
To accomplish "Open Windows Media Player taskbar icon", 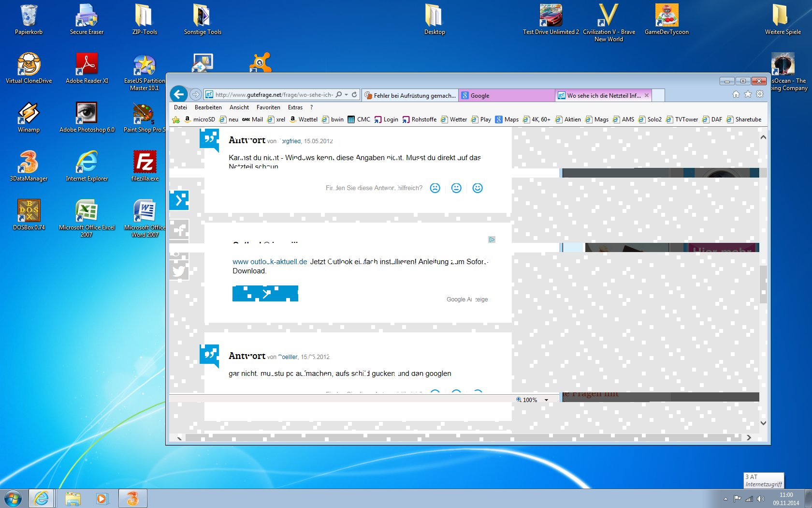I will click(102, 498).
